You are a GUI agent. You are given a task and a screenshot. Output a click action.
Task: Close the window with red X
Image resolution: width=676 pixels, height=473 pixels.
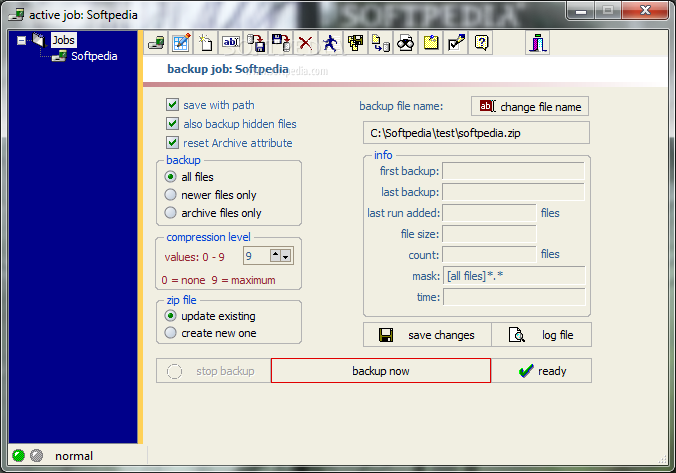tap(645, 10)
